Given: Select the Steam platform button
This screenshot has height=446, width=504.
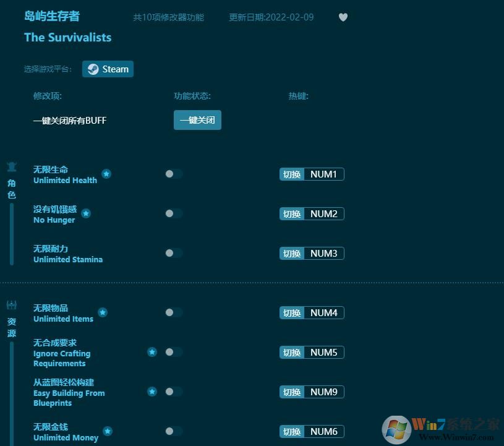Looking at the screenshot, I should coord(108,69).
